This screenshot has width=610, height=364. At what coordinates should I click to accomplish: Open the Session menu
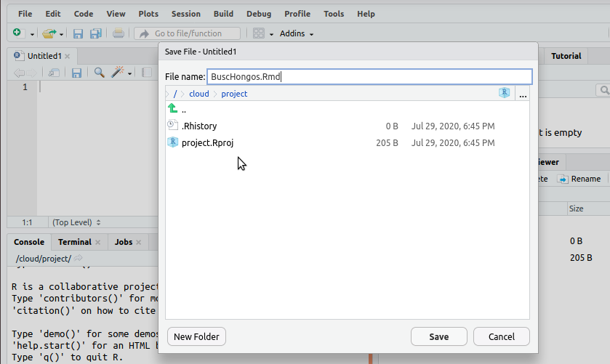click(x=185, y=14)
